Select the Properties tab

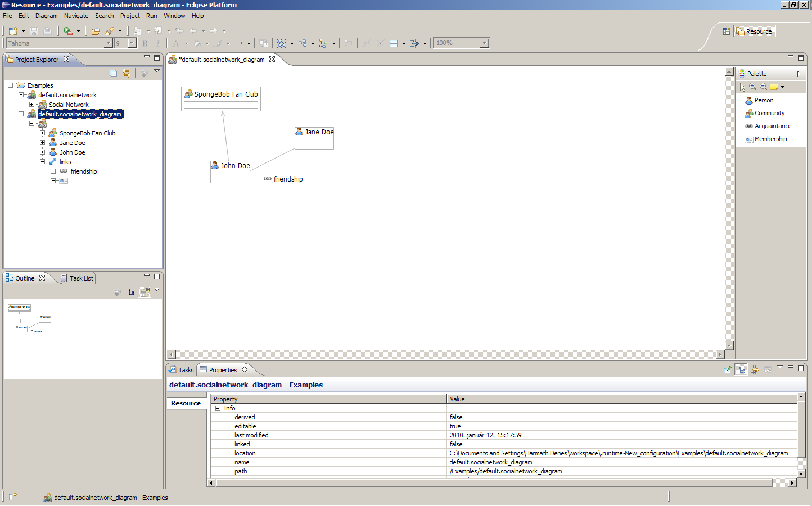(223, 370)
